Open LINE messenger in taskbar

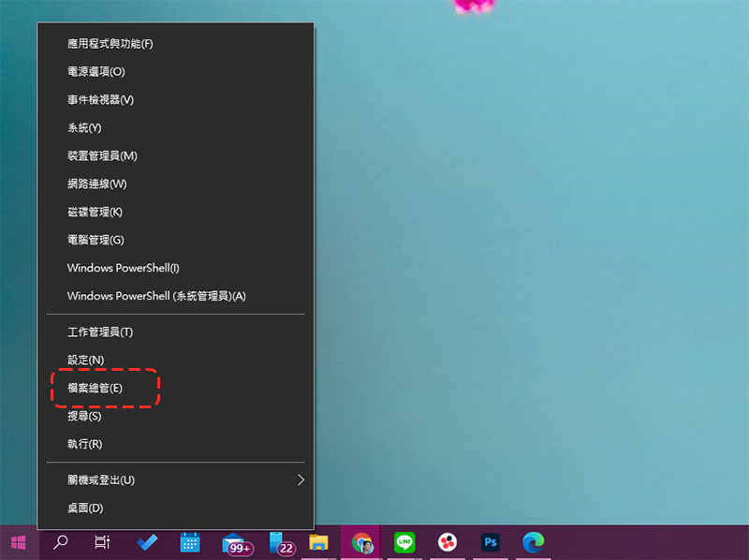tap(404, 542)
